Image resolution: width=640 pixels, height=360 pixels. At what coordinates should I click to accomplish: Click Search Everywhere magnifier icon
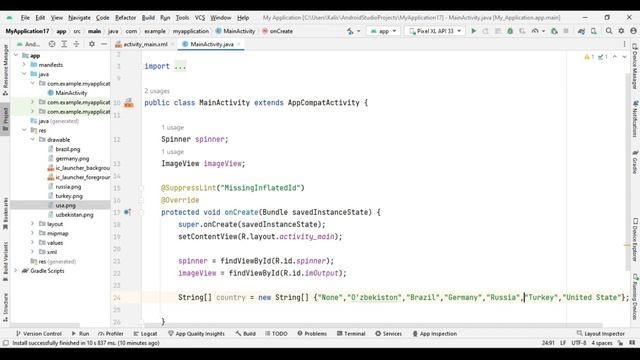pos(609,31)
